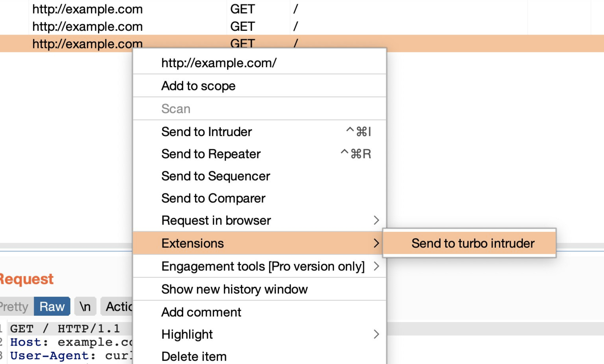Add example.com to scope
This screenshot has width=604, height=364.
198,86
